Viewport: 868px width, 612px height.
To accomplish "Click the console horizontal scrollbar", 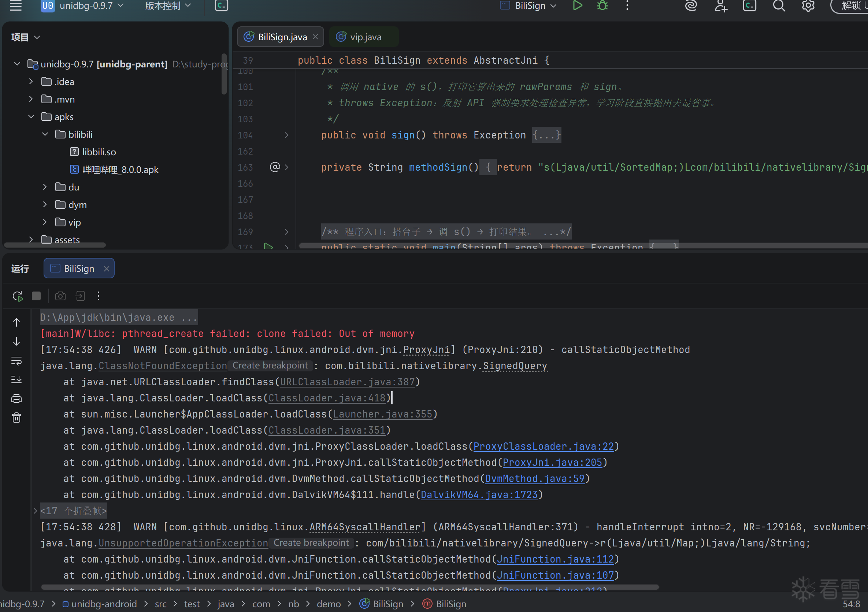I will [x=350, y=587].
